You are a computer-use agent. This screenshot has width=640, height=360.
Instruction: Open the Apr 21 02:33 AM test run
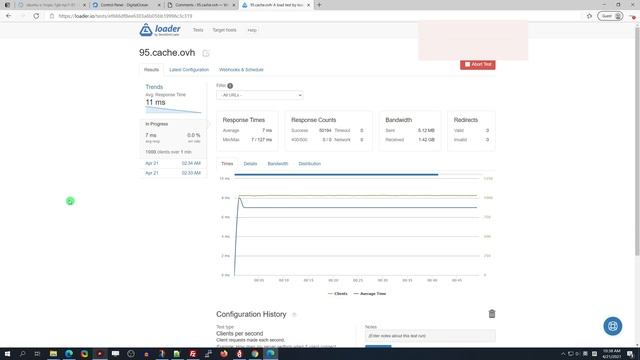pos(173,173)
